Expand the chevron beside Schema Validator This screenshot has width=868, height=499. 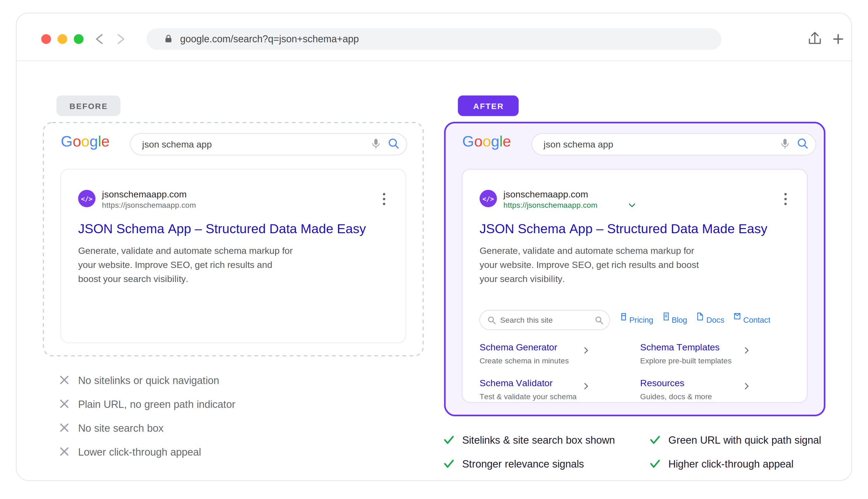point(586,386)
